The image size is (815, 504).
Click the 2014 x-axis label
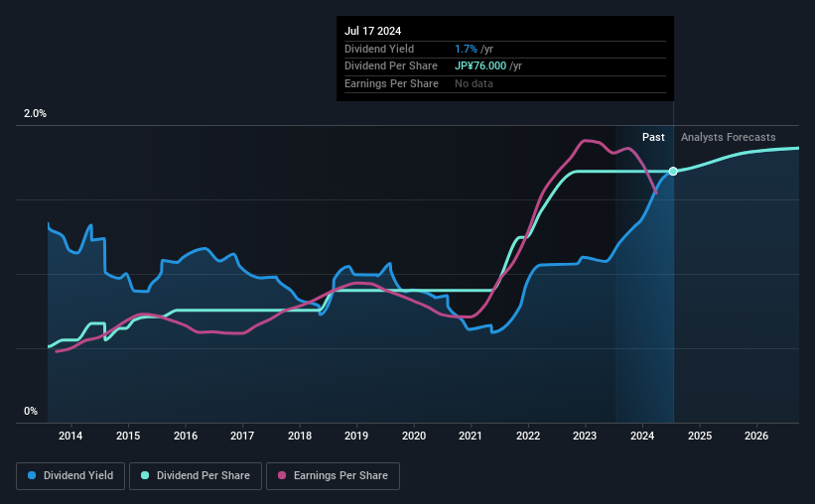pyautogui.click(x=70, y=436)
